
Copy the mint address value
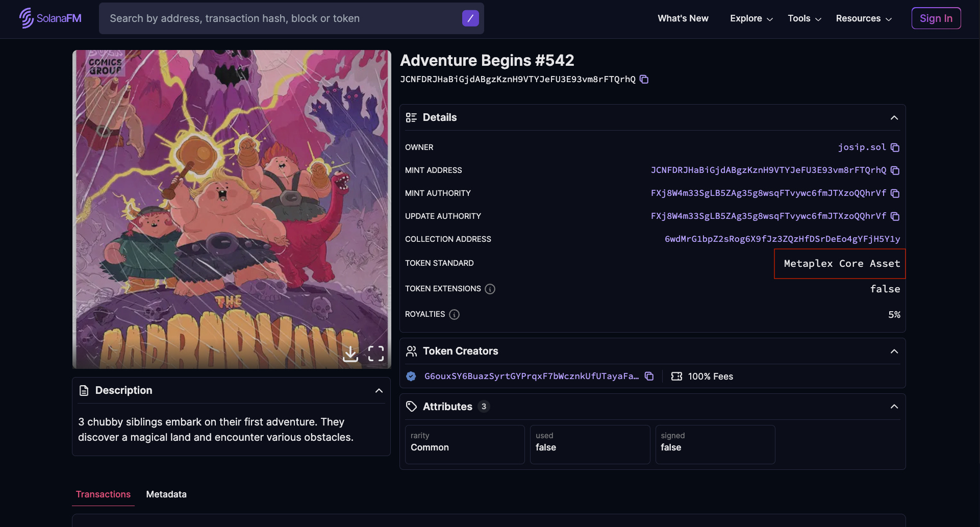[x=895, y=170]
